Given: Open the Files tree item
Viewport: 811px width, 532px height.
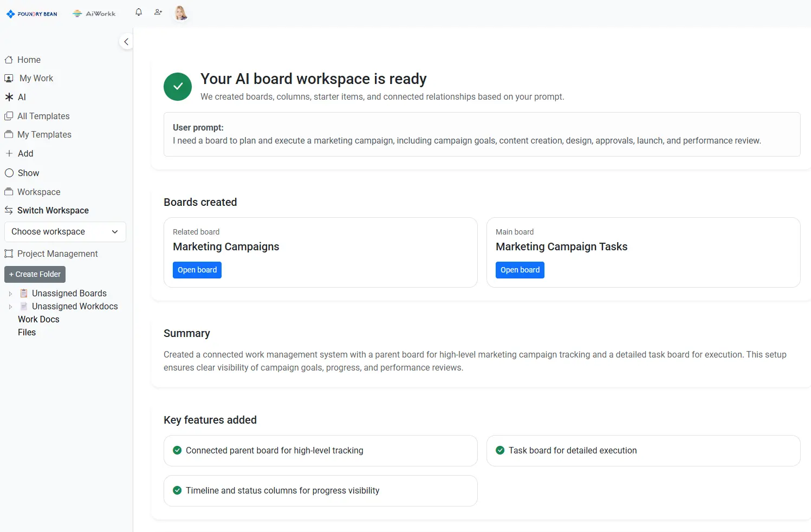Looking at the screenshot, I should (x=27, y=332).
